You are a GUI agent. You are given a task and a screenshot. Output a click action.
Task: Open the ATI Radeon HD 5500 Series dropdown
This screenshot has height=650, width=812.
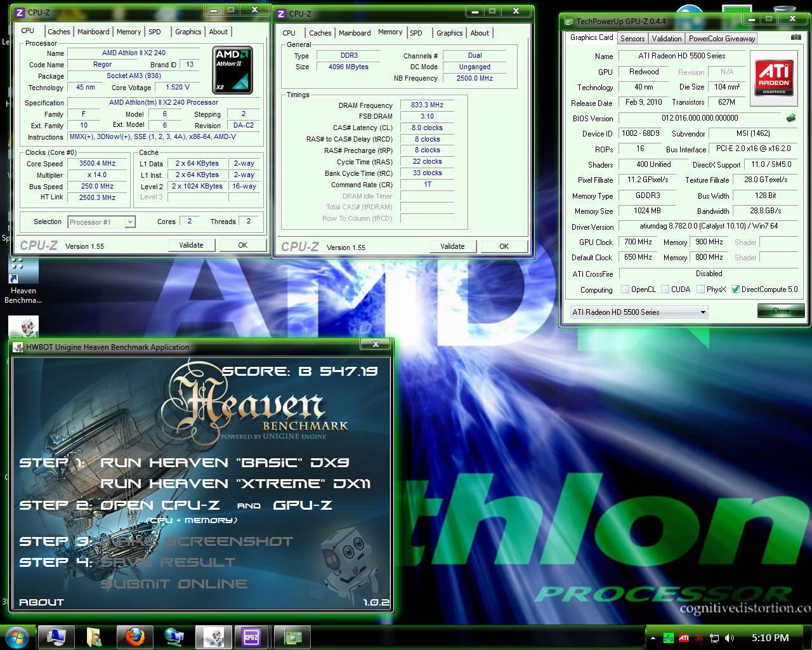pos(638,312)
